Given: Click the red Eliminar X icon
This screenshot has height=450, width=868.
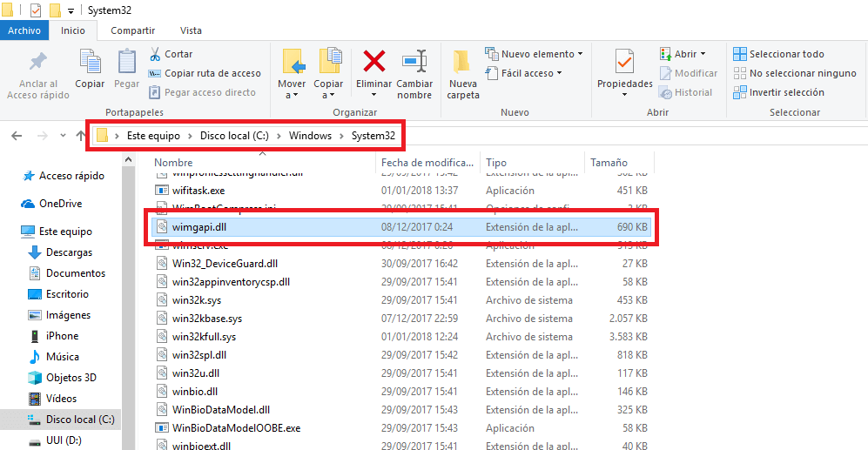Looking at the screenshot, I should 373,61.
